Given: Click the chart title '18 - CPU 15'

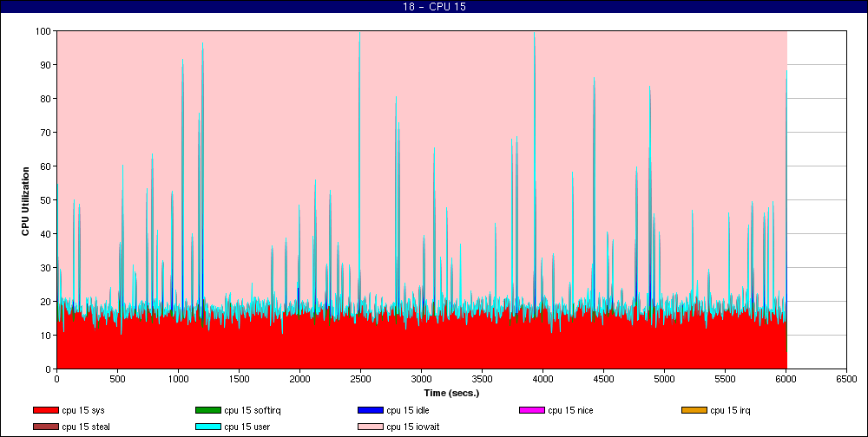Looking at the screenshot, I should [x=434, y=7].
